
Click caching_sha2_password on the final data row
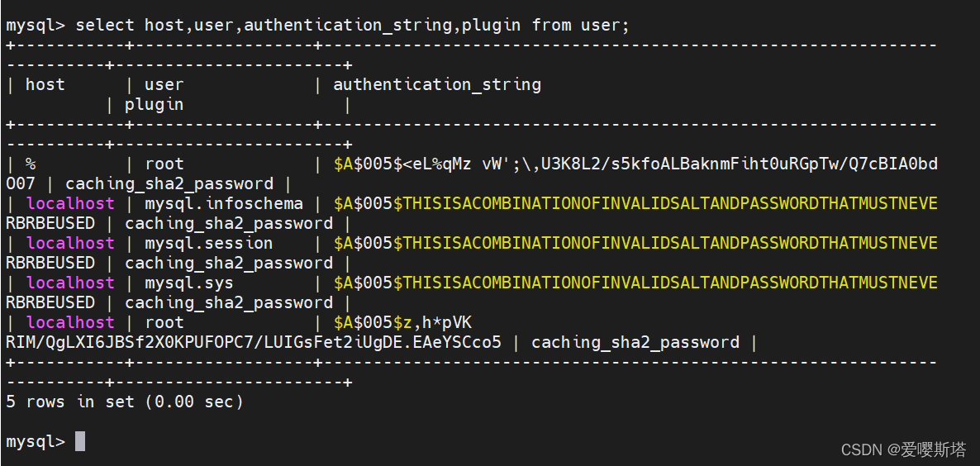[635, 342]
